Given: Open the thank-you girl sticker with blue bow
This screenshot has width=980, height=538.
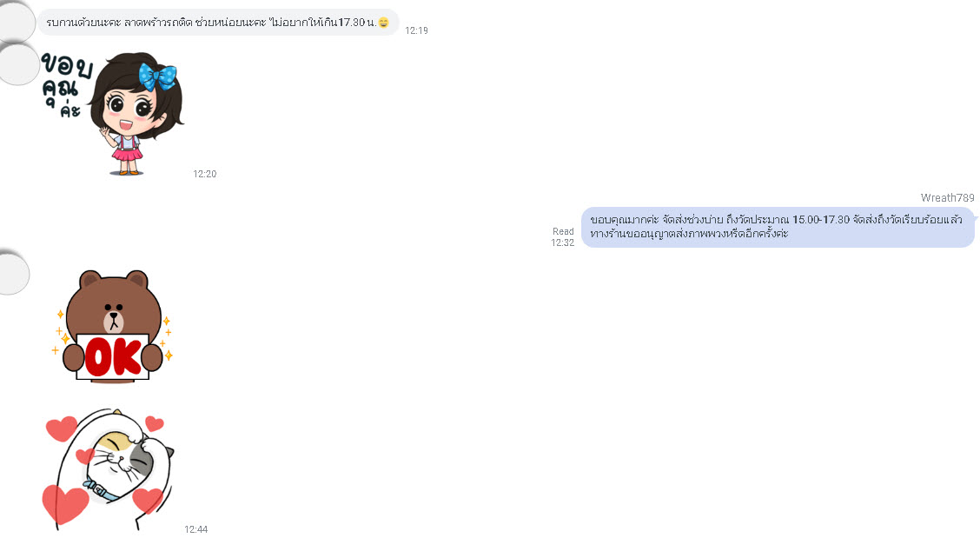Looking at the screenshot, I should pos(113,113).
